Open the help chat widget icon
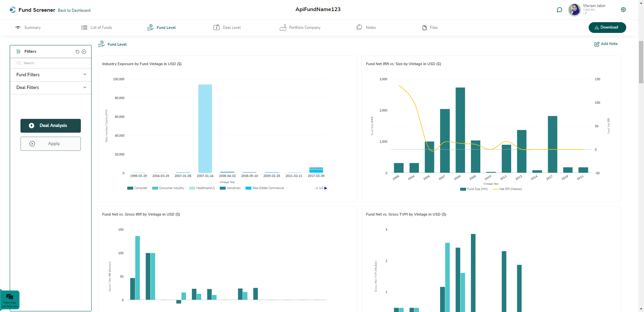Viewport: 644px width, 312px height. (10, 297)
